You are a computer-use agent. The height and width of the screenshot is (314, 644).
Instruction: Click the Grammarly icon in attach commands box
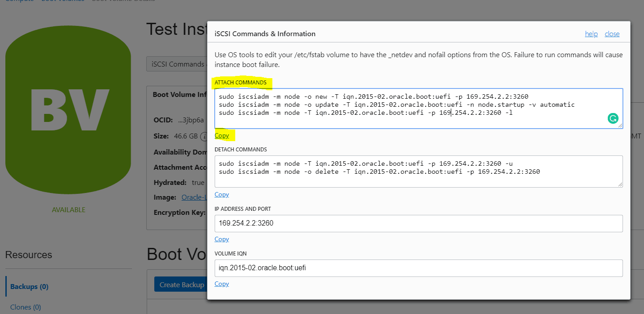613,118
